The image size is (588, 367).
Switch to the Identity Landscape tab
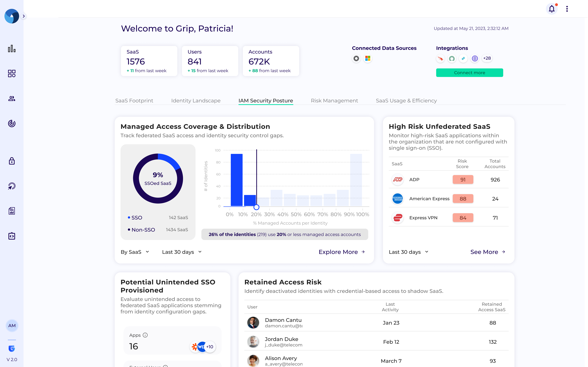[x=196, y=100]
